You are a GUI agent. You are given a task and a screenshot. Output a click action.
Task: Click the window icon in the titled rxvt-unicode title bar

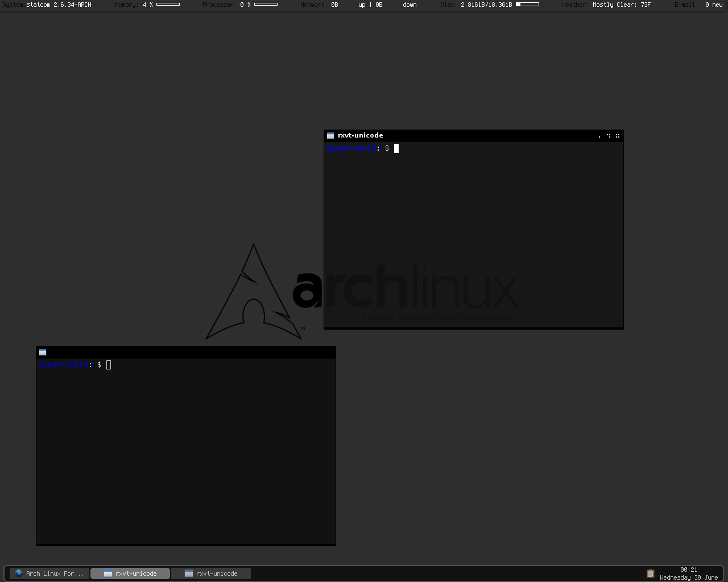coord(330,135)
